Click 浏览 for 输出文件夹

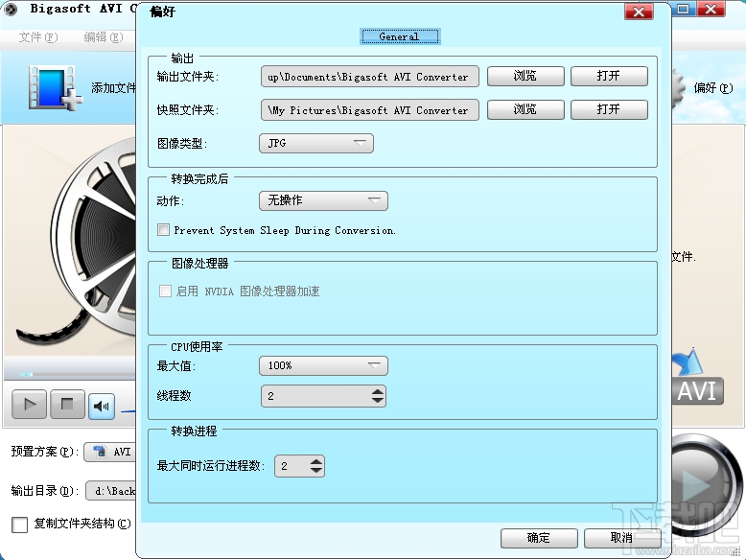coord(525,76)
